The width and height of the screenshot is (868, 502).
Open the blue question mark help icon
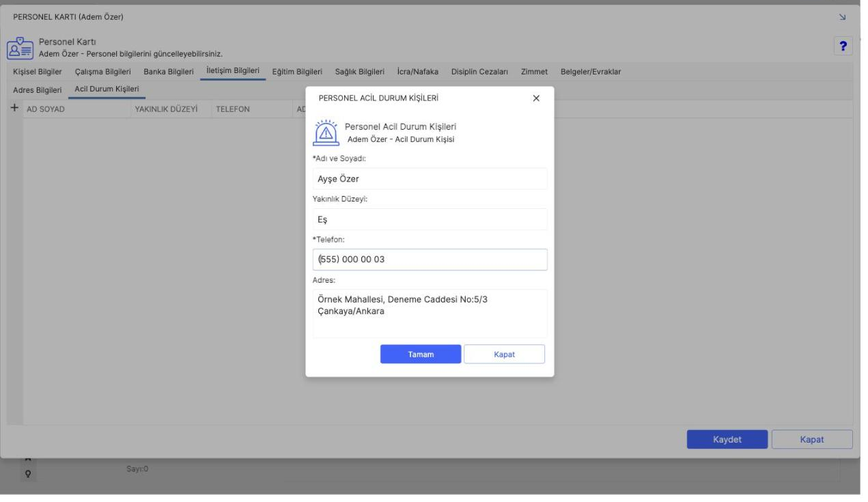[x=843, y=46]
